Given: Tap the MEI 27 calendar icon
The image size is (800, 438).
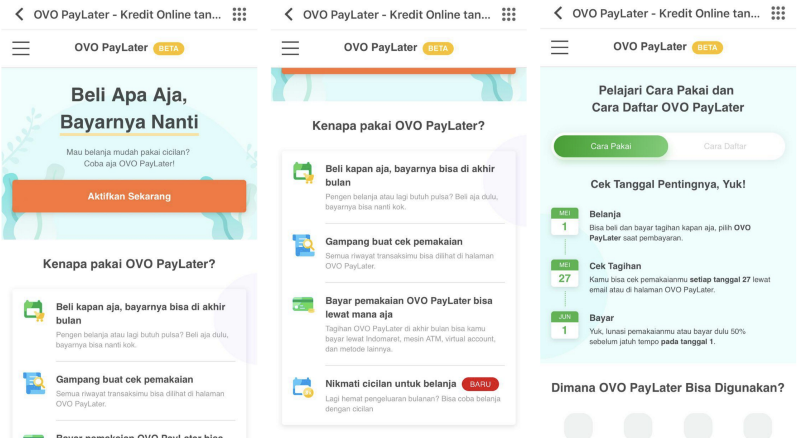Looking at the screenshot, I should (x=565, y=274).
